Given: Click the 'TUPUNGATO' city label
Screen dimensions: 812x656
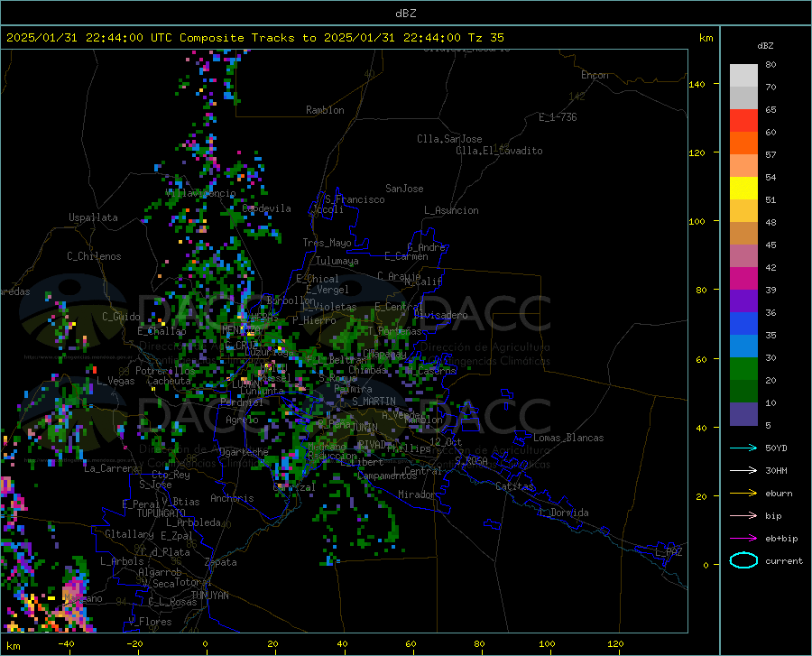Looking at the screenshot, I should point(161,513).
